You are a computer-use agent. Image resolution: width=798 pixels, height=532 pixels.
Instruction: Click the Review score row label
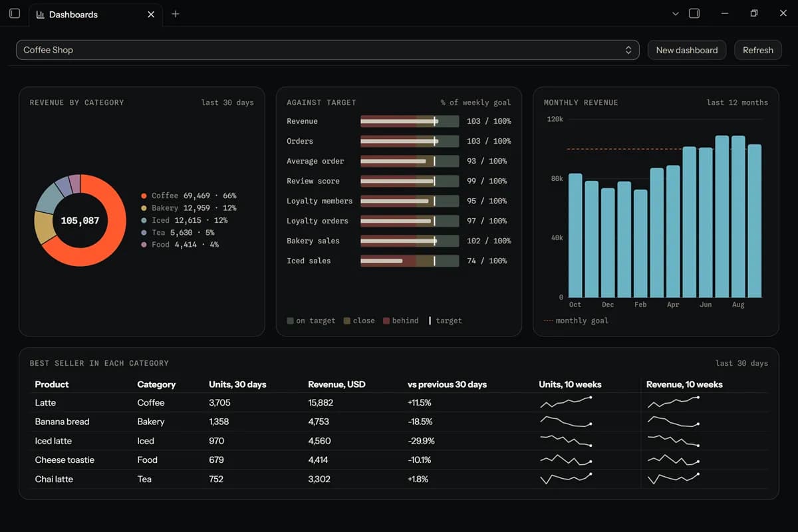tap(313, 181)
